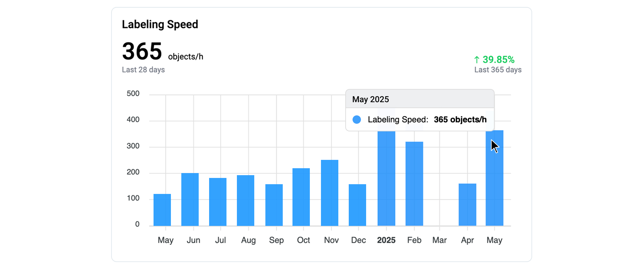Click the Last 28 days caption
Viewport: 644px width, 269px height.
point(143,70)
